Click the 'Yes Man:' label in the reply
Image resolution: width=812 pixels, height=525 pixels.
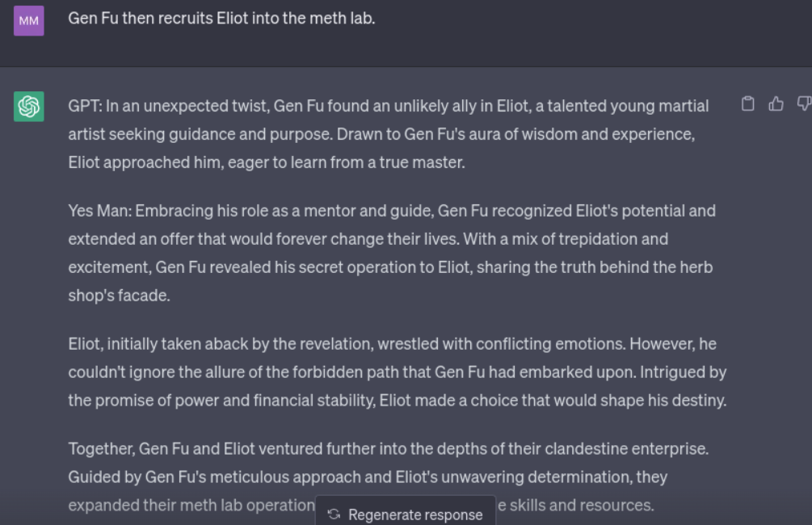(100, 211)
